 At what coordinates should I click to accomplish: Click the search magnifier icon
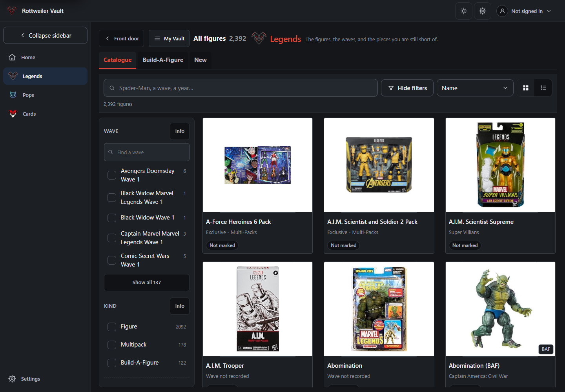pos(112,88)
